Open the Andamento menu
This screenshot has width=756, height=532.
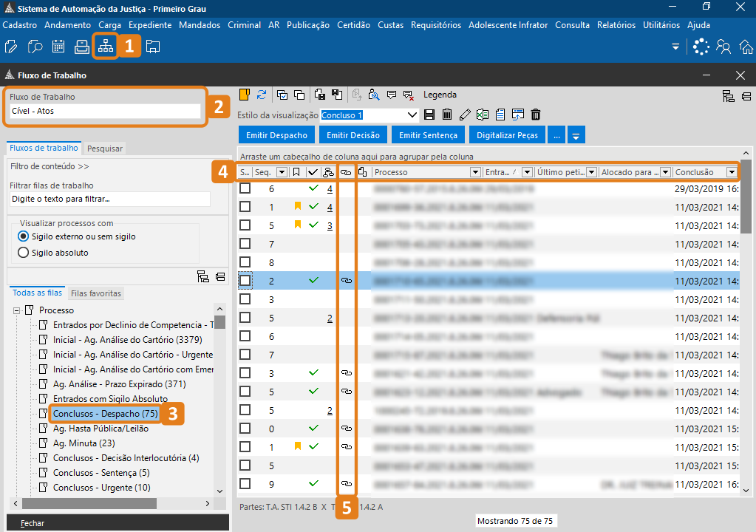pyautogui.click(x=67, y=25)
